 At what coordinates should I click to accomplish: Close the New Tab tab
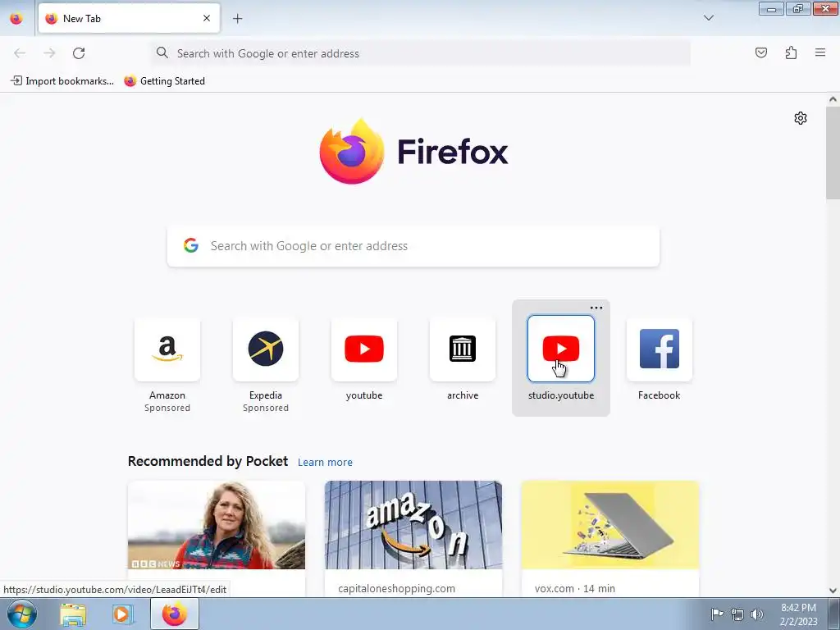[x=206, y=18]
